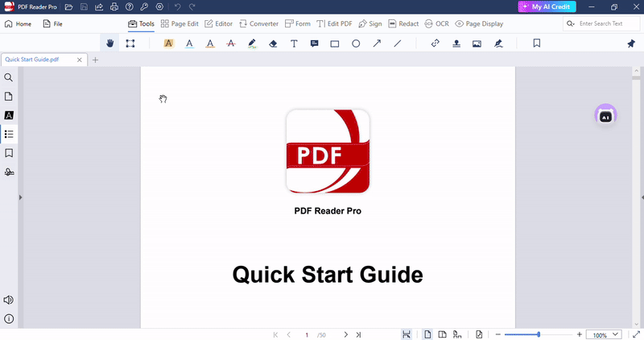Screen dimensions: 644x340
Task: Select the Squiggly underline tool
Action: pyautogui.click(x=210, y=44)
